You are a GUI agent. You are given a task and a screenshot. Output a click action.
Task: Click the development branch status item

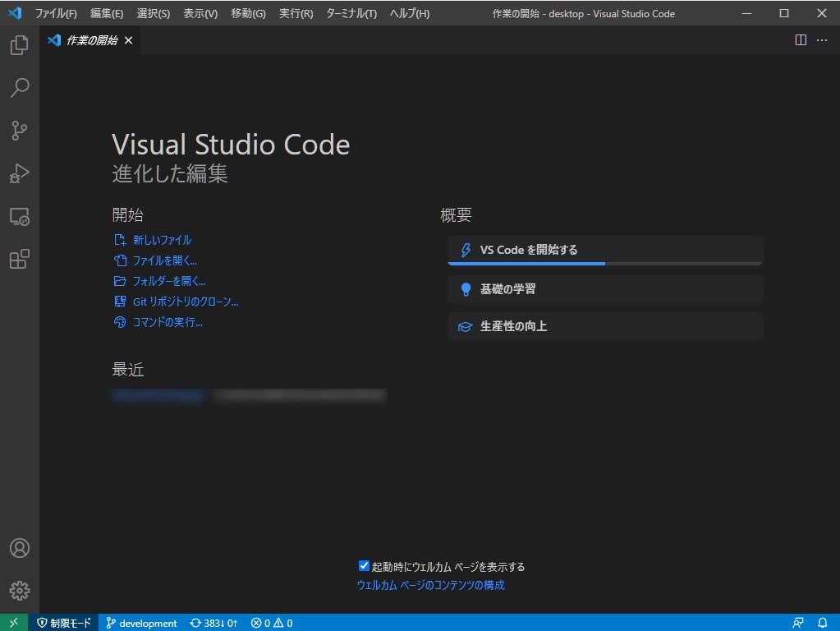[x=141, y=623]
